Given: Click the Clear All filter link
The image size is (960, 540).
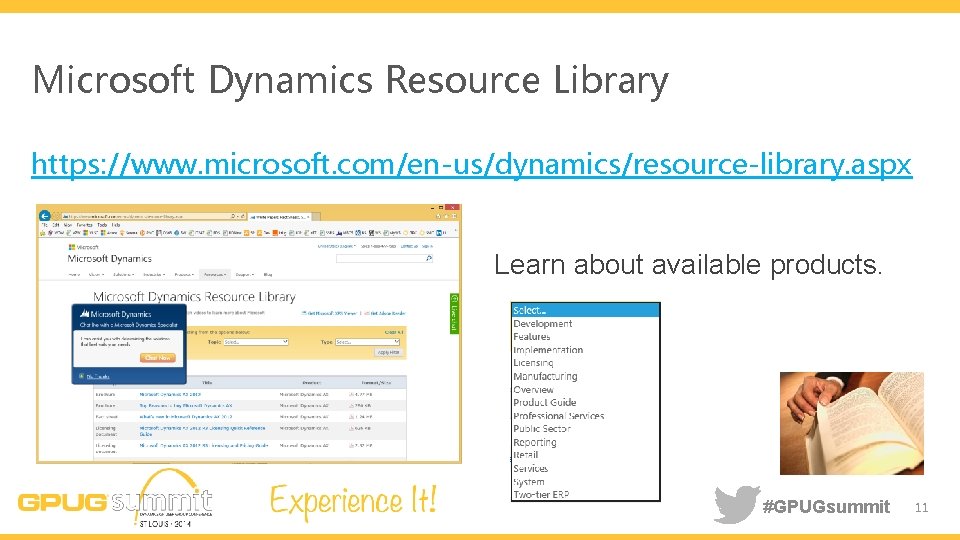Looking at the screenshot, I should [394, 332].
